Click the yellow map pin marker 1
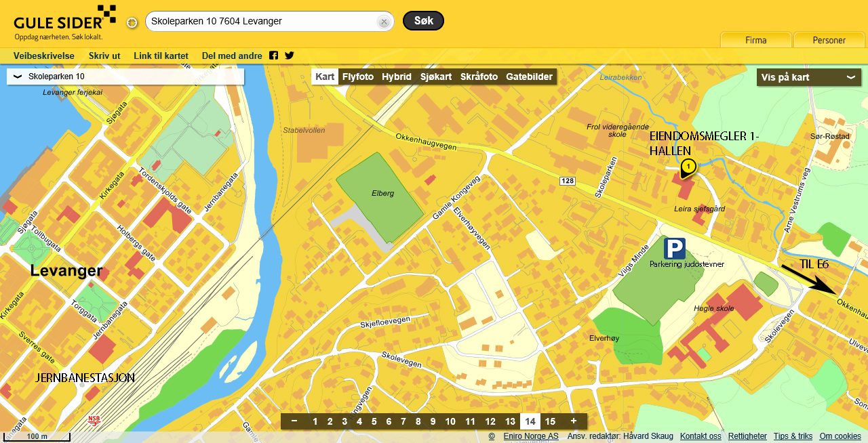The height and width of the screenshot is (443, 868). tap(688, 167)
